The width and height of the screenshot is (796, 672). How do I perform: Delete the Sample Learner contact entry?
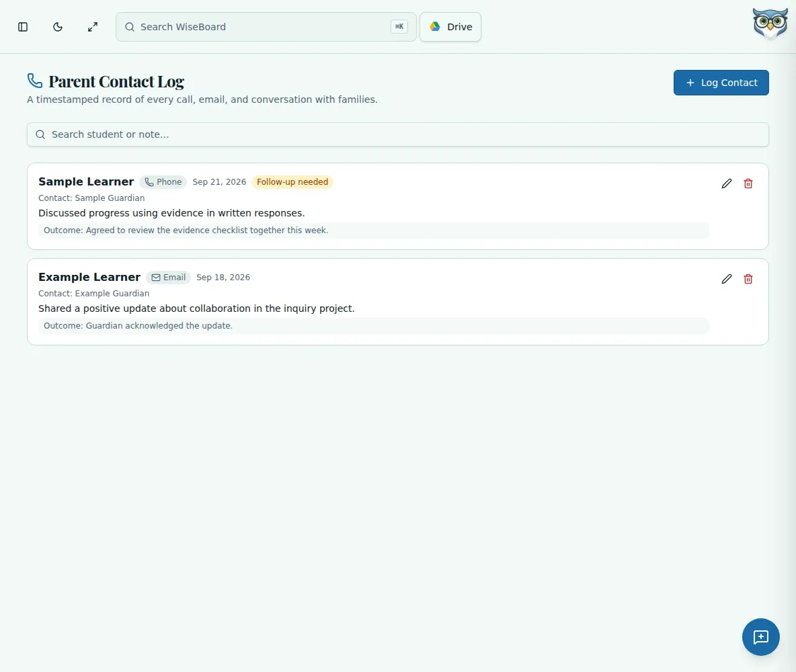pyautogui.click(x=748, y=183)
